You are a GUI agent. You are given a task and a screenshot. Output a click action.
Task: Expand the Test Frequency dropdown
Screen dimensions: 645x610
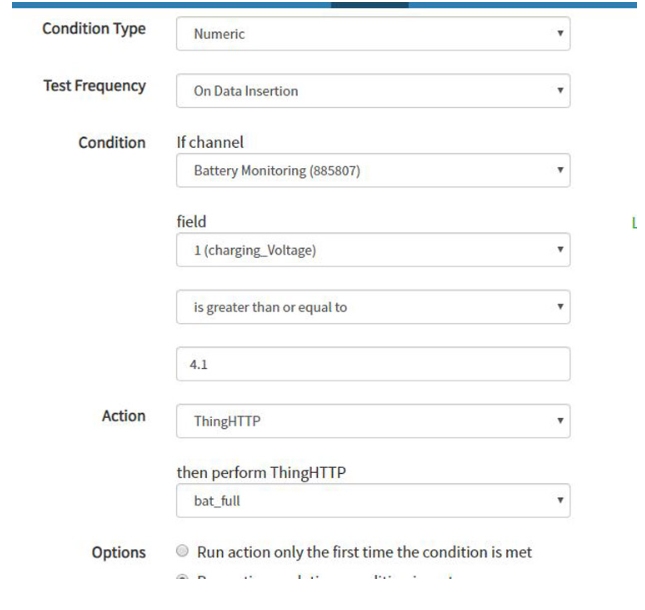[372, 91]
